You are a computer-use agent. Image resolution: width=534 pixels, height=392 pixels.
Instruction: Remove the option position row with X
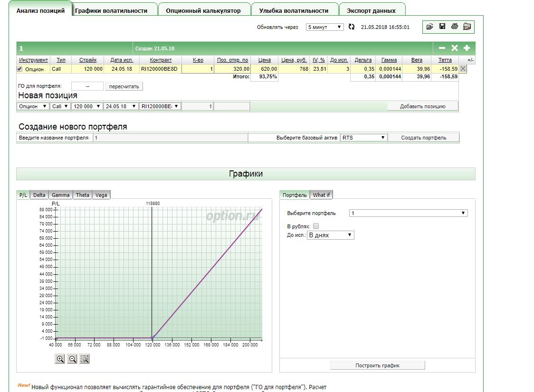tap(463, 69)
